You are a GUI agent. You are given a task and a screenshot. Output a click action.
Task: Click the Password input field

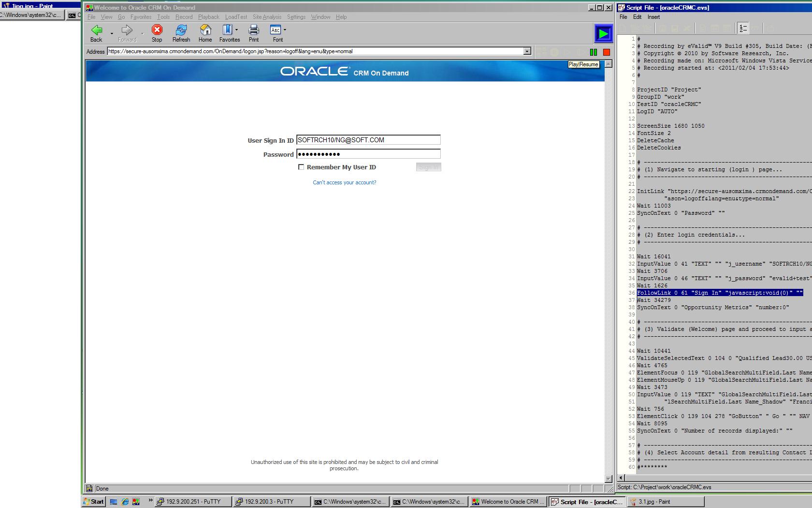click(x=368, y=154)
